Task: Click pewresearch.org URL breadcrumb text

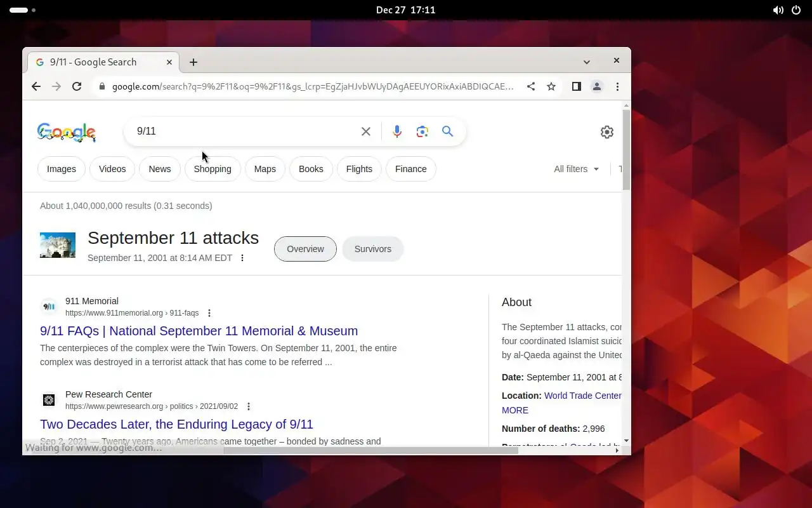Action: point(152,406)
